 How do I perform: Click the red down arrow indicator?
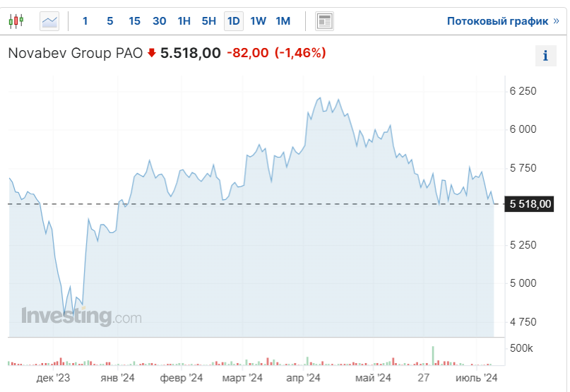[x=152, y=54]
